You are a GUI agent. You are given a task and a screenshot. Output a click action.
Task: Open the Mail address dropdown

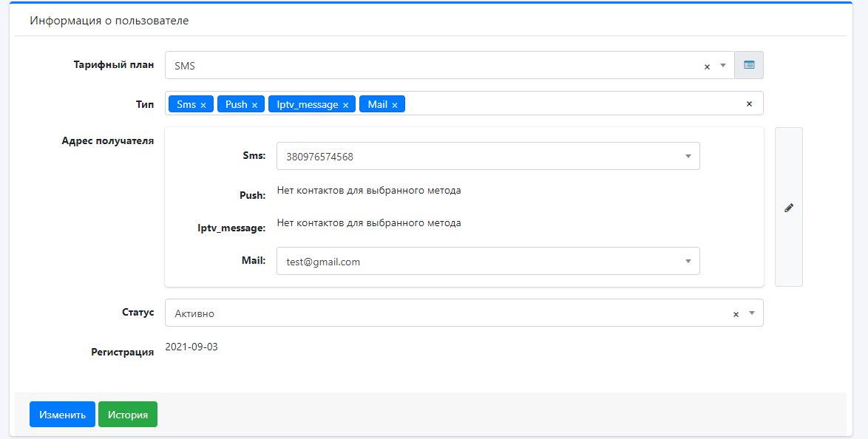click(x=688, y=261)
